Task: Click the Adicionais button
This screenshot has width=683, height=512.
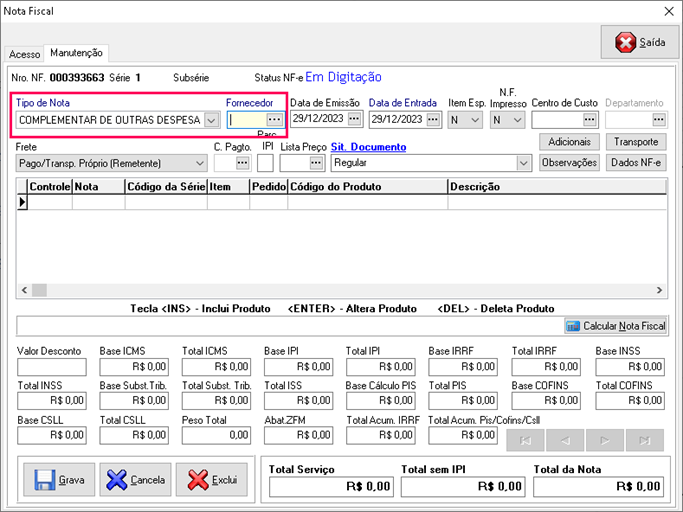Action: tap(570, 142)
